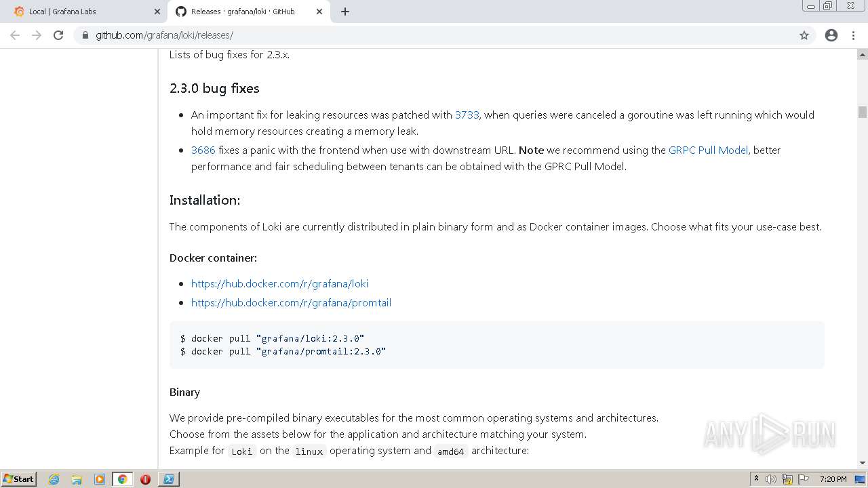
Task: Click the docker pull grafana/promtail:2.3.0 line
Action: click(x=283, y=352)
